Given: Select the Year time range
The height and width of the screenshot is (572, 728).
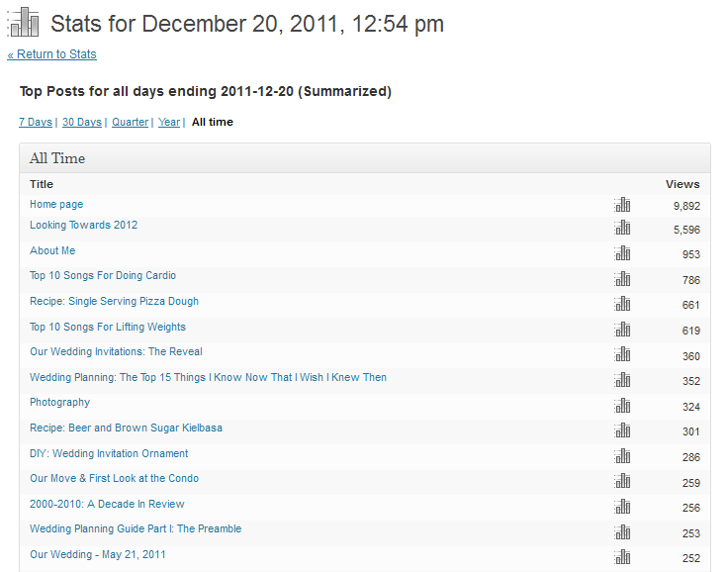Looking at the screenshot, I should click(x=169, y=123).
